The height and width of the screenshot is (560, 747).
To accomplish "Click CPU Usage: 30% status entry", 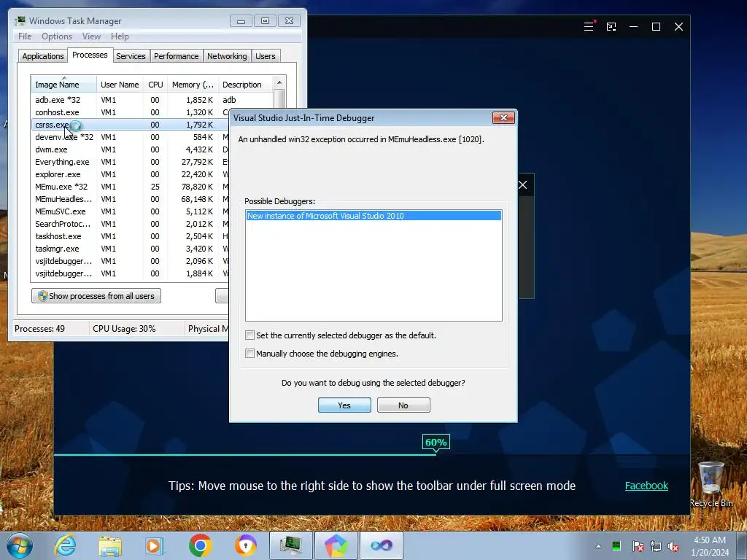I will pyautogui.click(x=124, y=329).
